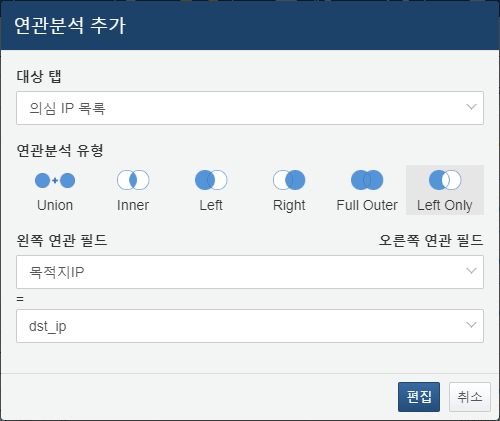Choose the Full Outer join icon
500x421 pixels.
tap(367, 180)
